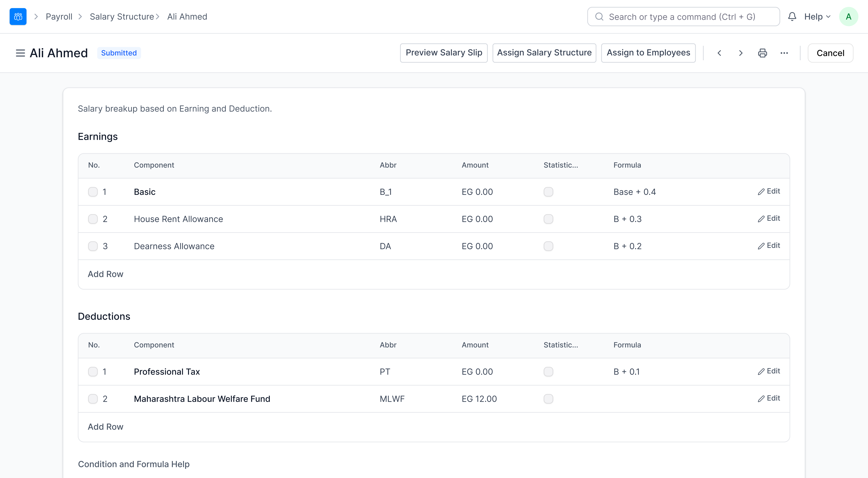Click the HR app logo icon
The height and width of the screenshot is (478, 868).
tap(18, 17)
